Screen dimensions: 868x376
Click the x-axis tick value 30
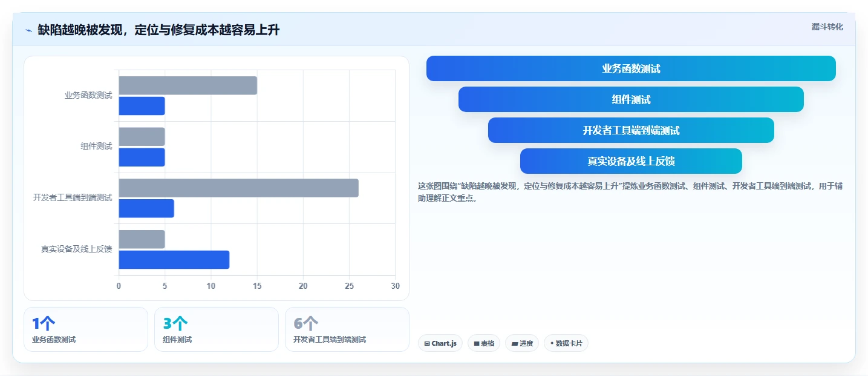396,286
